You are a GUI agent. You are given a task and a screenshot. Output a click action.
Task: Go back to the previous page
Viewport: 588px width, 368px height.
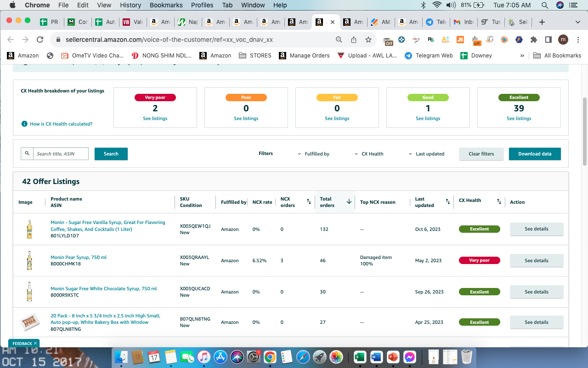click(x=11, y=40)
